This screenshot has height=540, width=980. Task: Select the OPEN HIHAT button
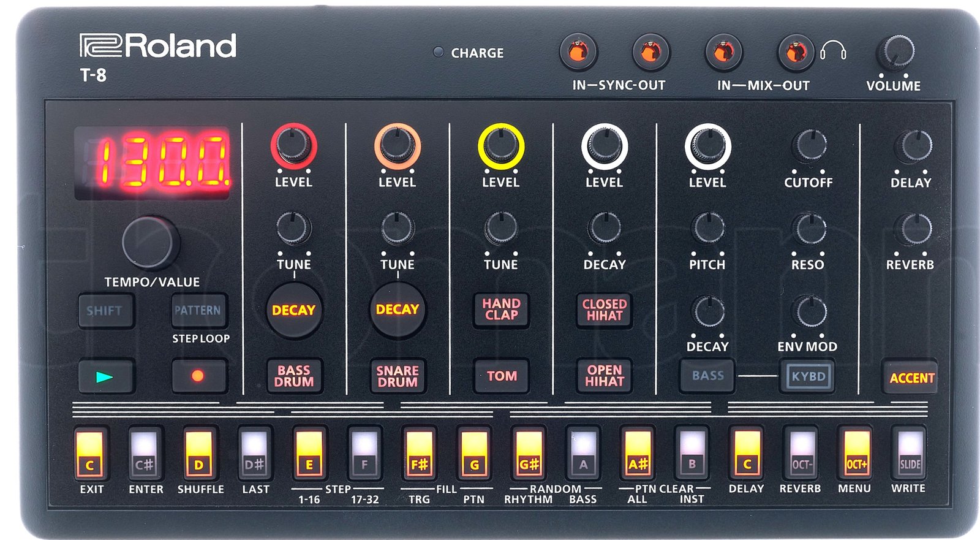click(605, 376)
